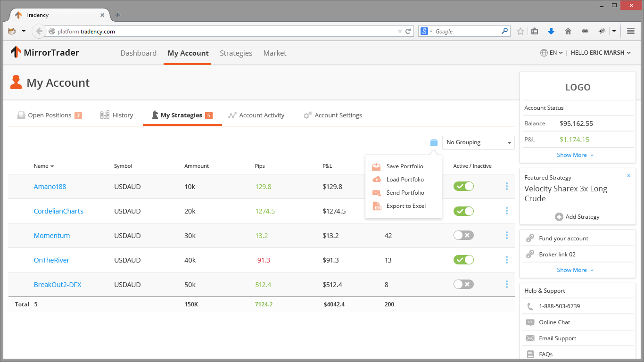Click the Pips column header
Viewport: 644px width, 362px height.
[x=260, y=166]
